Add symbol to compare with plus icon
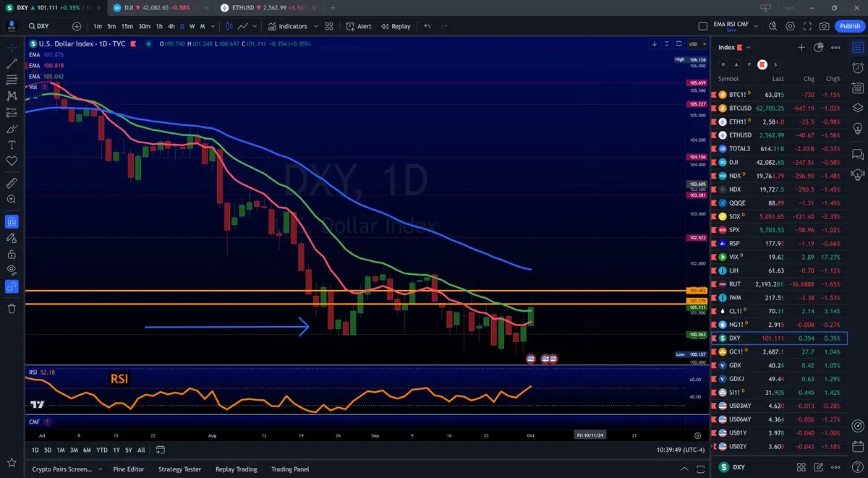This screenshot has width=868, height=478. pyautogui.click(x=77, y=26)
